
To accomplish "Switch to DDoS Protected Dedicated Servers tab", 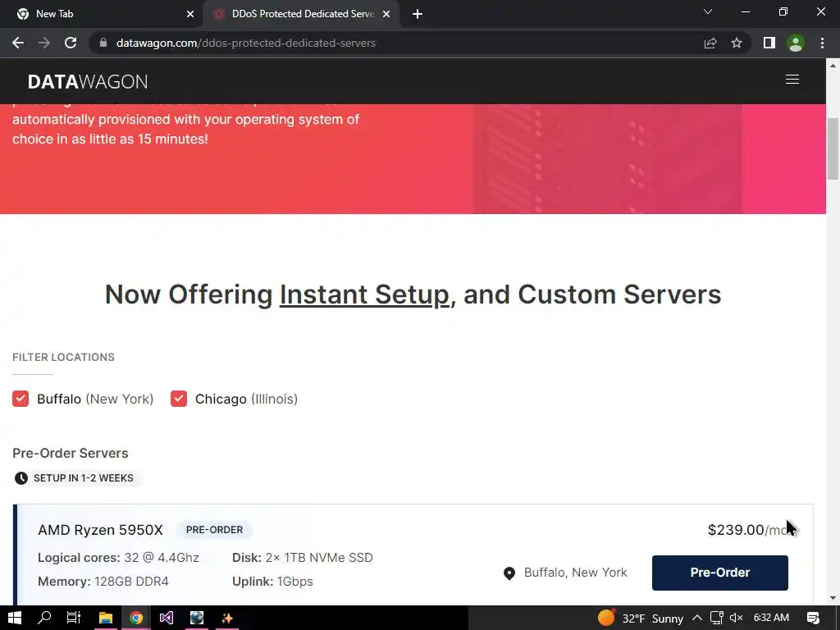I will (x=302, y=14).
